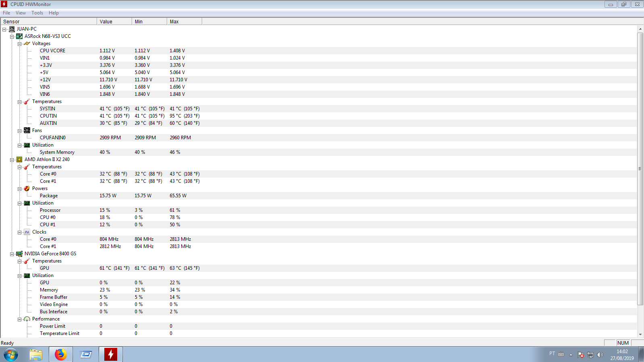Select the Temperature Limit row

pos(318,333)
